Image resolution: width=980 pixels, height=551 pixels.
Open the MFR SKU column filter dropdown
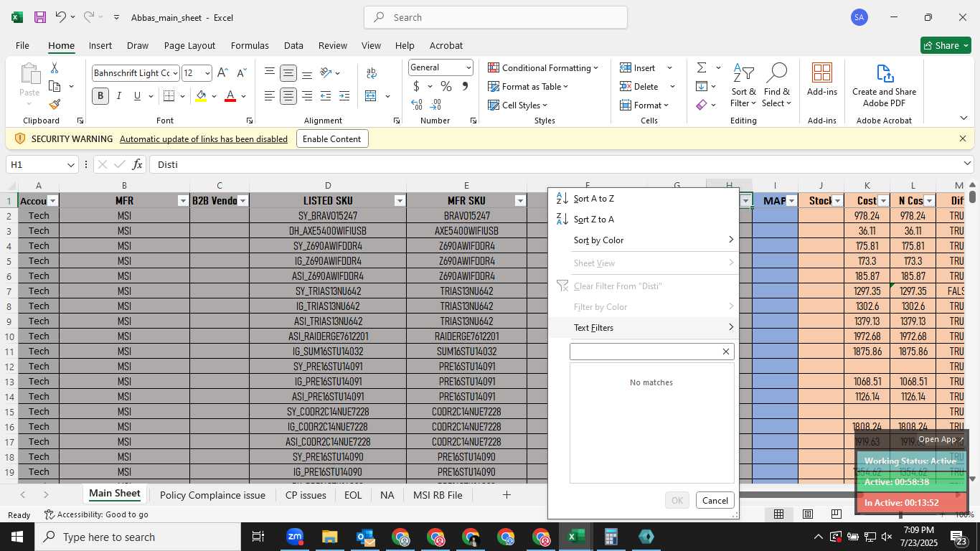click(520, 201)
